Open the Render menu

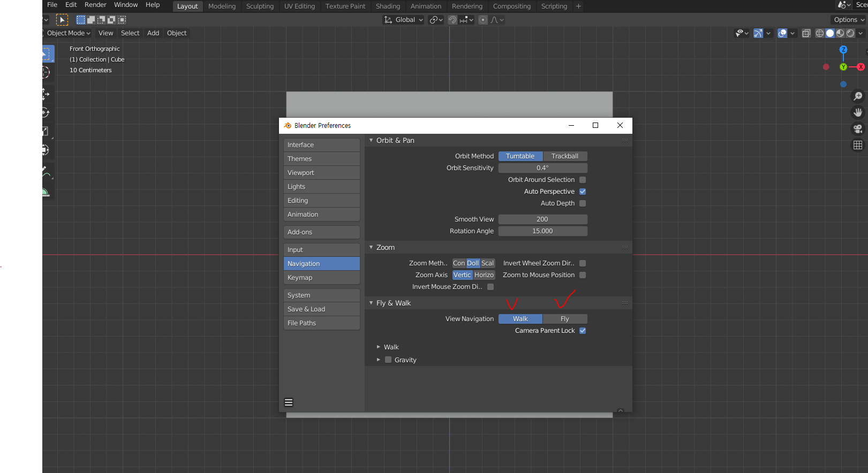point(95,5)
